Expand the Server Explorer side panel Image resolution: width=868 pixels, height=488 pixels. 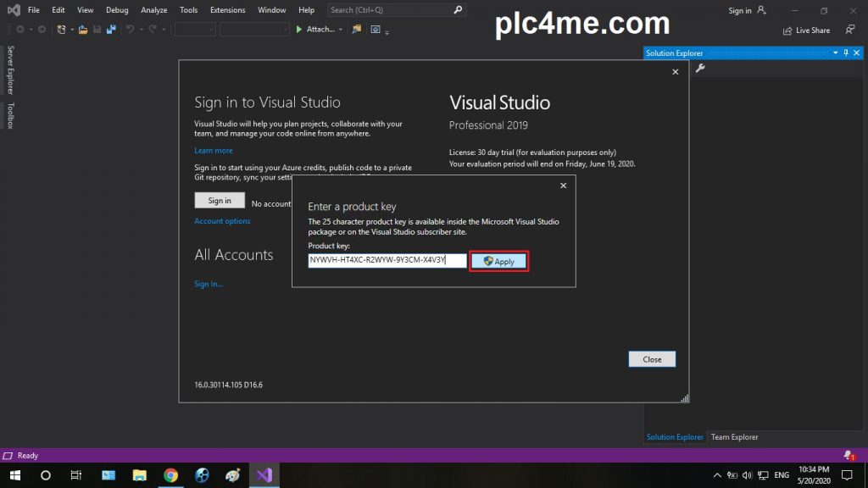(x=10, y=70)
